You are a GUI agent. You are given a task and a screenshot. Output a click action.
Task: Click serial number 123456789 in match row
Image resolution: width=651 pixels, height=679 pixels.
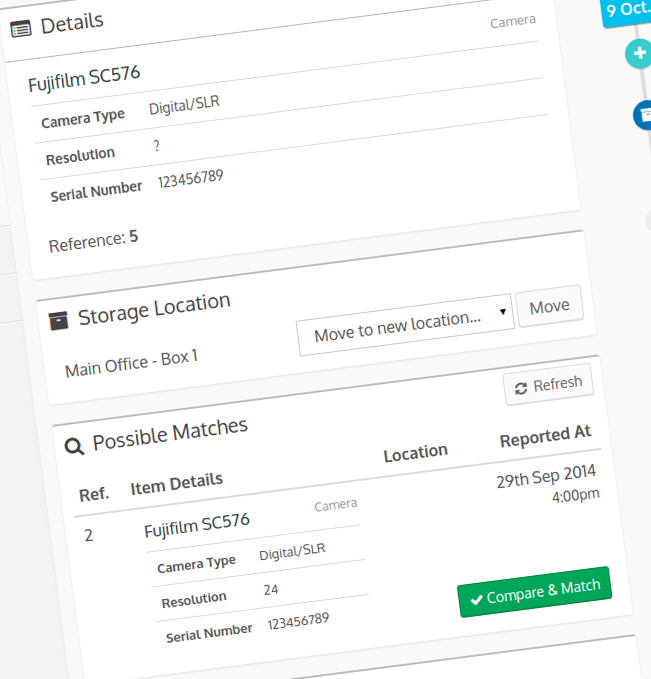pyautogui.click(x=298, y=622)
